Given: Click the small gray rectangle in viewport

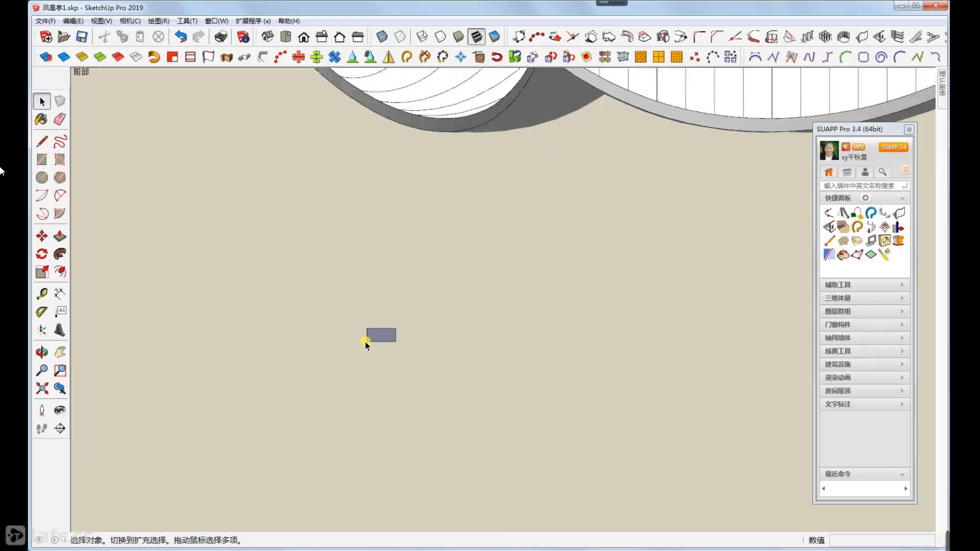Looking at the screenshot, I should click(x=381, y=335).
